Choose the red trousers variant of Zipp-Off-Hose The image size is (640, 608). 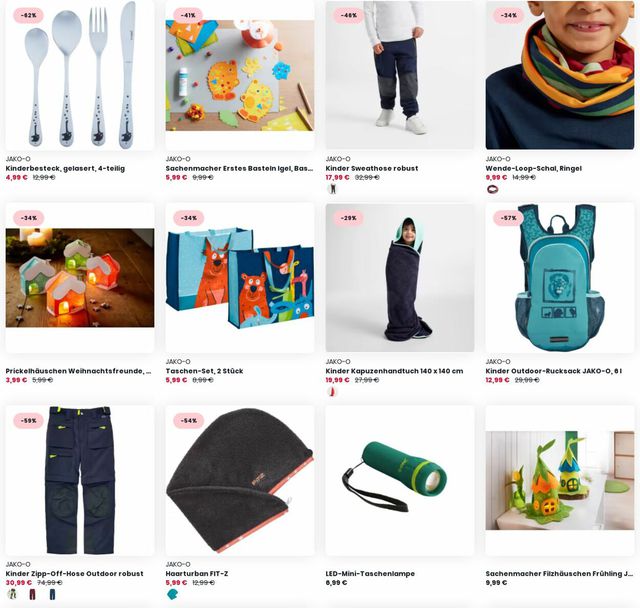(32, 595)
